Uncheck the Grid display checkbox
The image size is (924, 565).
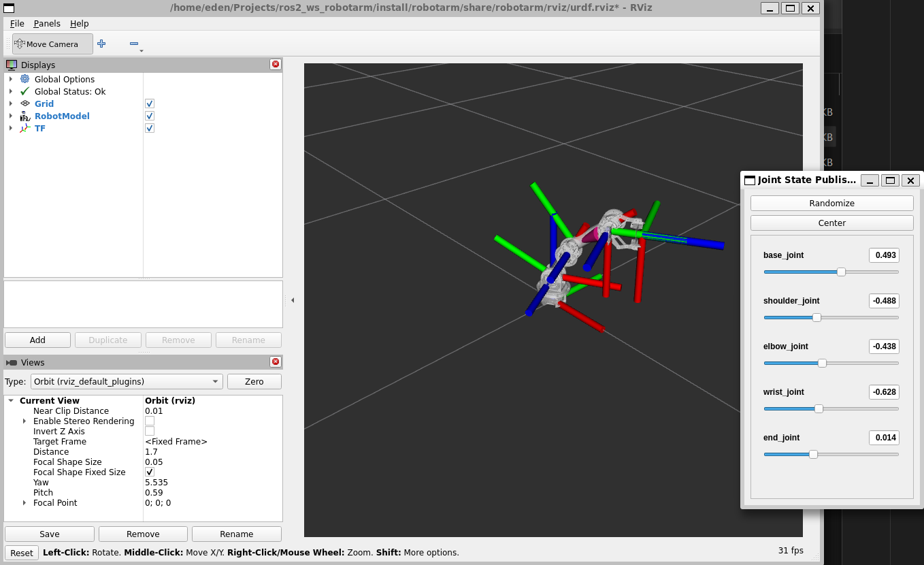pos(150,103)
